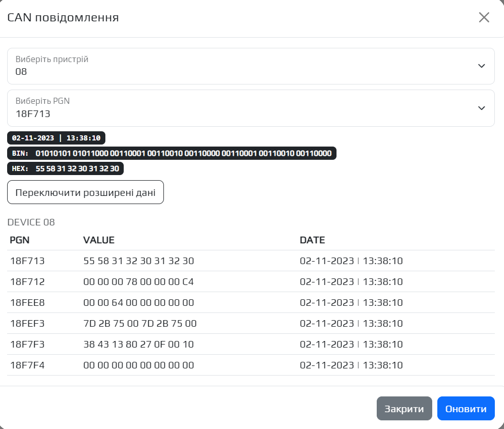This screenshot has height=429, width=504.
Task: Open the Виберіть пристрій dropdown
Action: (x=250, y=66)
